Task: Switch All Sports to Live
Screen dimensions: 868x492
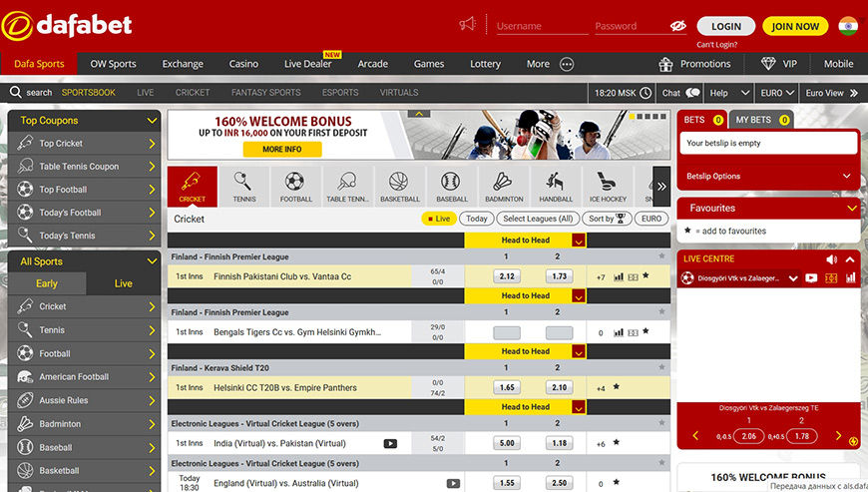Action: (123, 283)
